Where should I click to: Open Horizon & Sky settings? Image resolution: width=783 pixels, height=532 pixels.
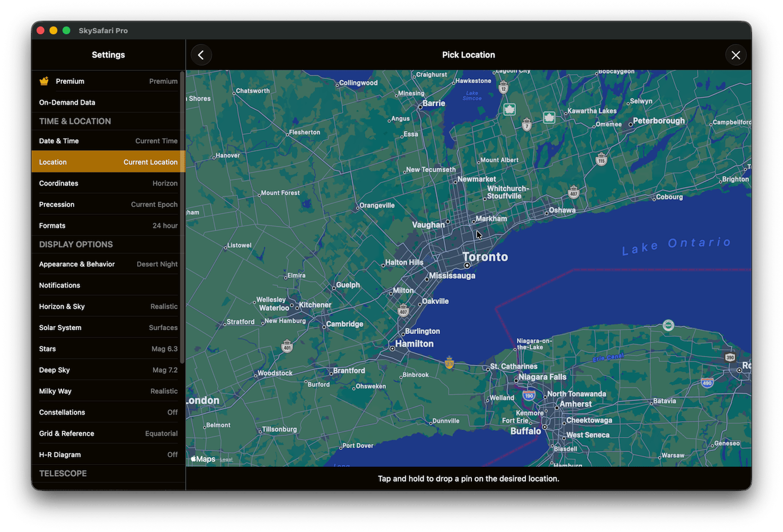pyautogui.click(x=108, y=306)
